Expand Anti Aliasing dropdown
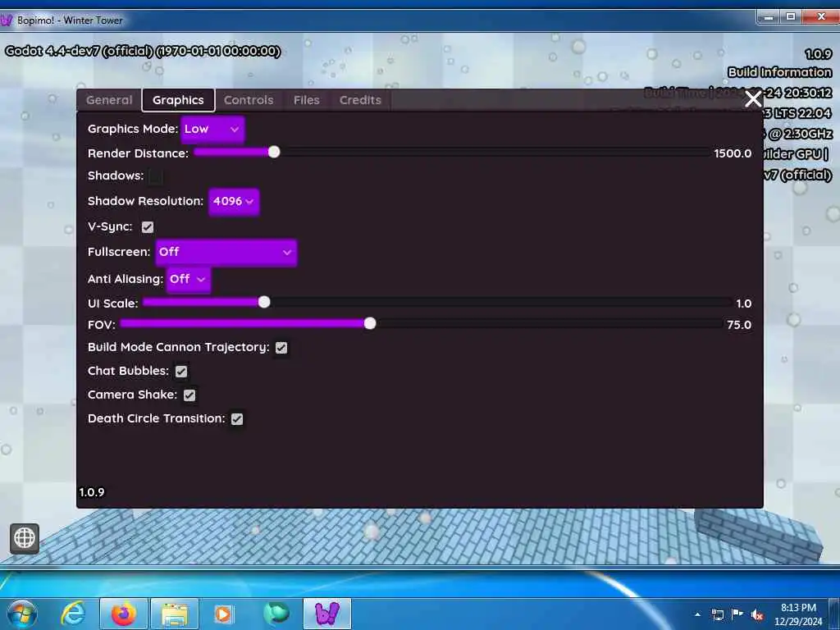 pos(189,279)
